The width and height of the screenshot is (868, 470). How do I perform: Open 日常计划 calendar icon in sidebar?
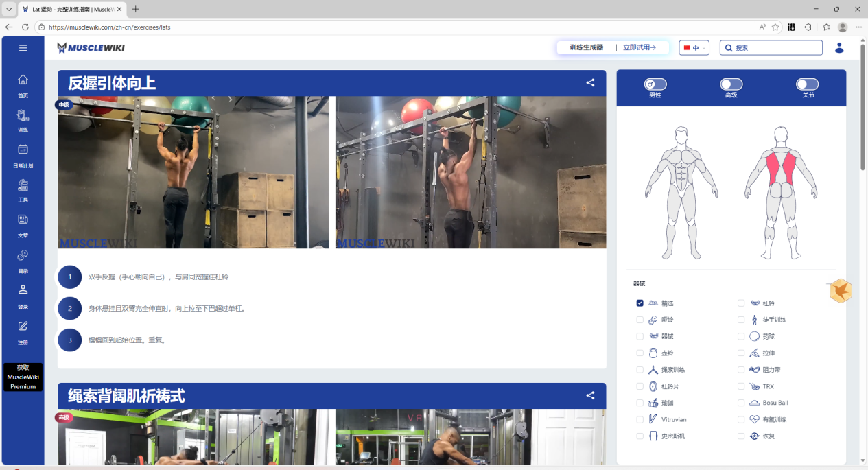(x=23, y=149)
